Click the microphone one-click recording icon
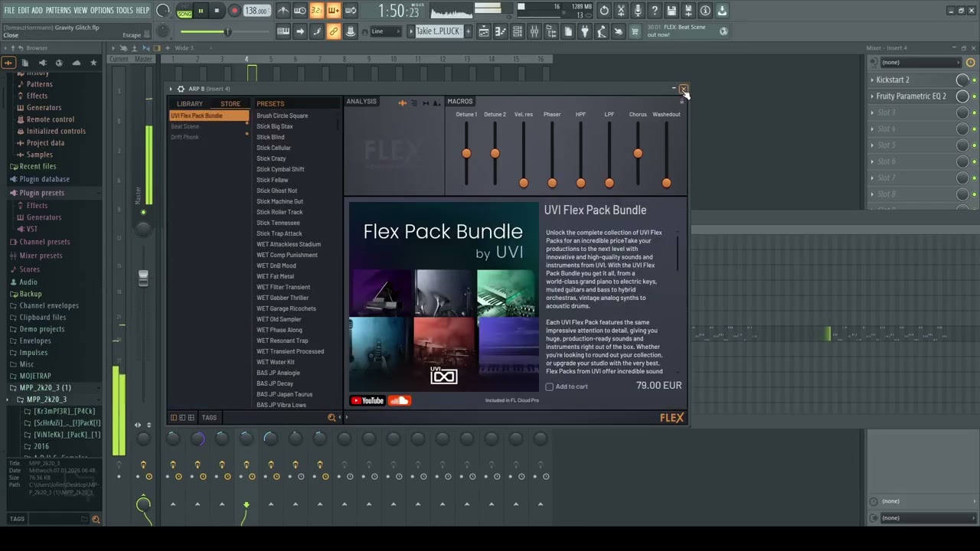 (x=638, y=11)
